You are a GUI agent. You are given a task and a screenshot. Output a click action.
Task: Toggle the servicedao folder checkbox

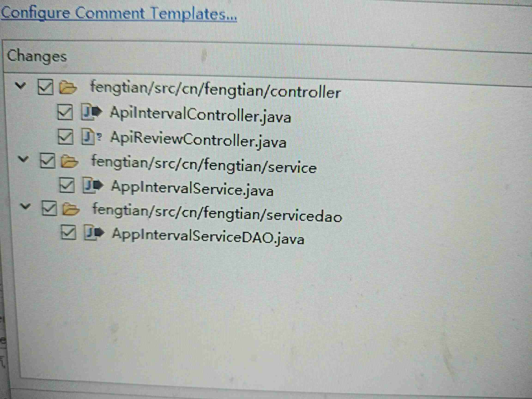[49, 208]
